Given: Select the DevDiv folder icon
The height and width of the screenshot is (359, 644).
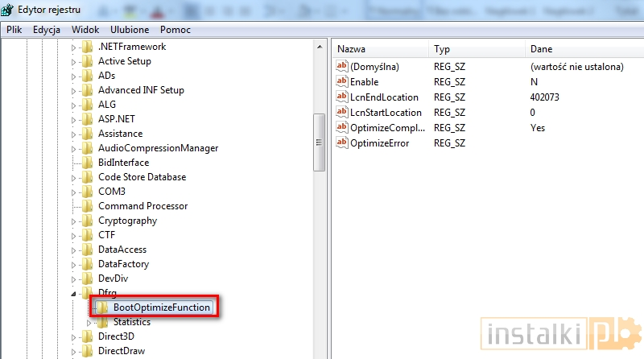Looking at the screenshot, I should (87, 279).
